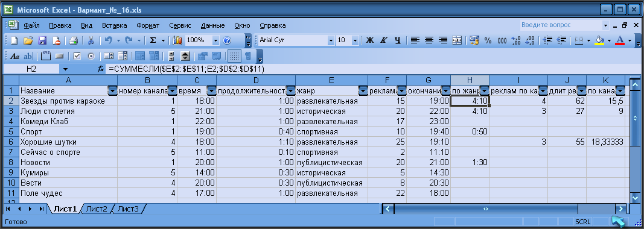Select column D header

point(256,80)
